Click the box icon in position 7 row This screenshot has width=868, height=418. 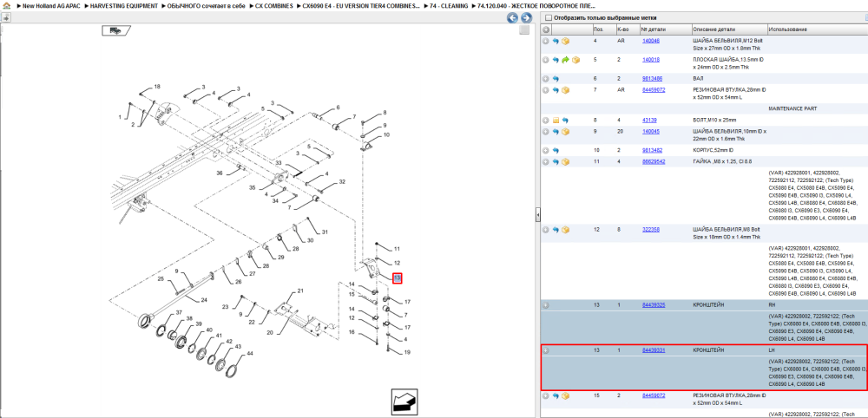[566, 90]
